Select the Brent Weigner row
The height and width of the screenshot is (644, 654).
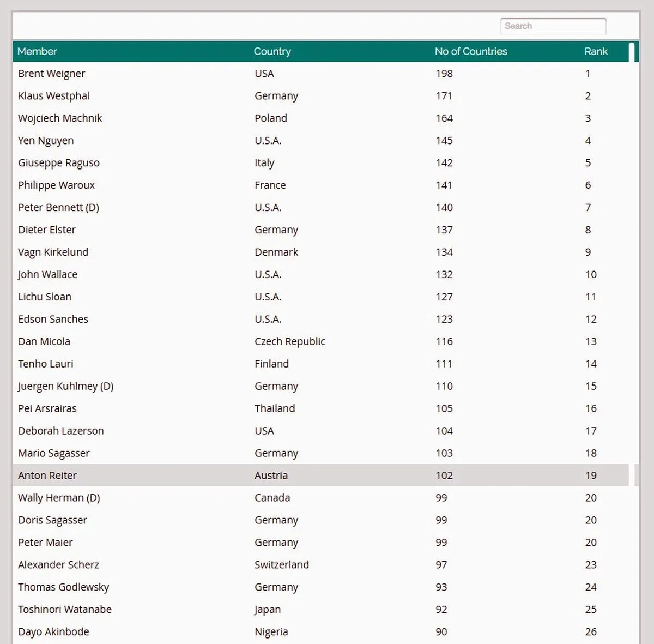pyautogui.click(x=51, y=74)
